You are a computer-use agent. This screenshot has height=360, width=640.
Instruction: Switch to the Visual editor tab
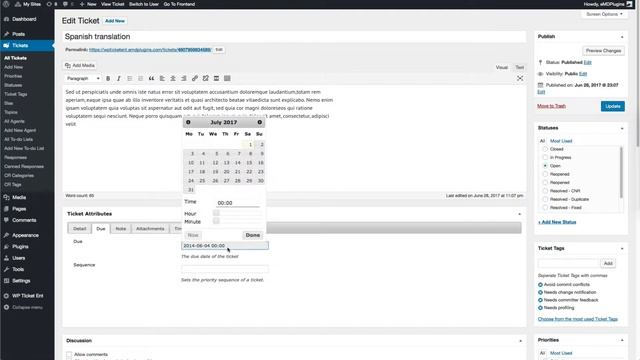[x=502, y=67]
